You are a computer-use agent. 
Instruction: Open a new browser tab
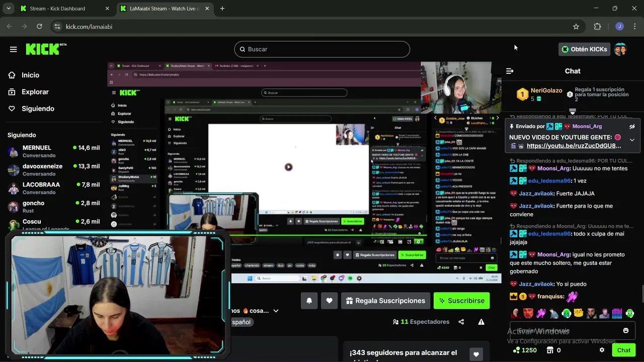pyautogui.click(x=222, y=9)
